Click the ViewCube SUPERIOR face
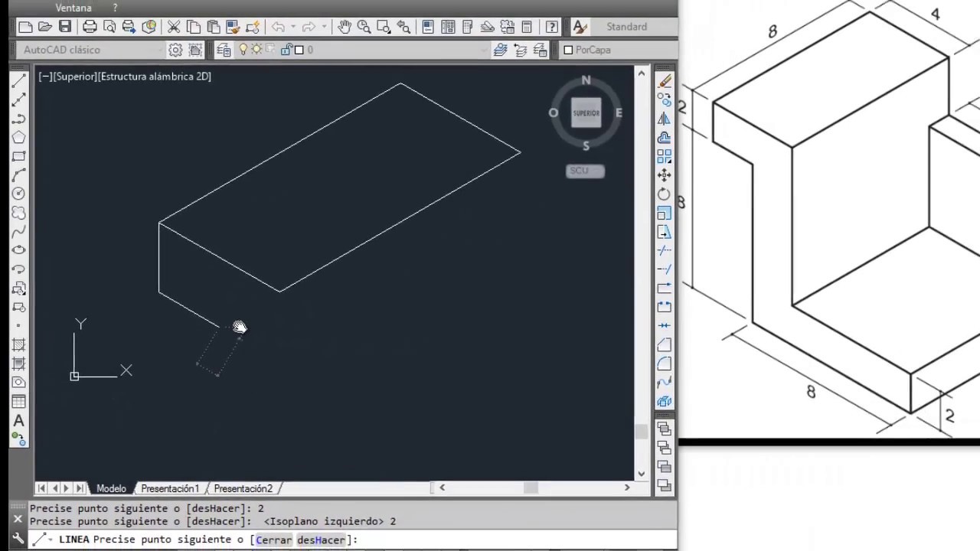Image resolution: width=980 pixels, height=551 pixels. (586, 113)
